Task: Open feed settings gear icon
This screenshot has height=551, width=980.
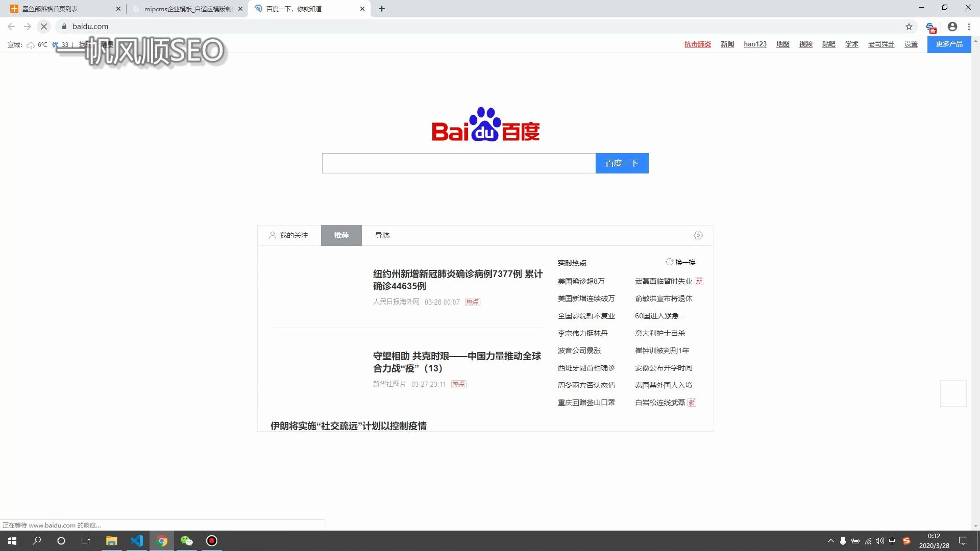Action: 698,235
